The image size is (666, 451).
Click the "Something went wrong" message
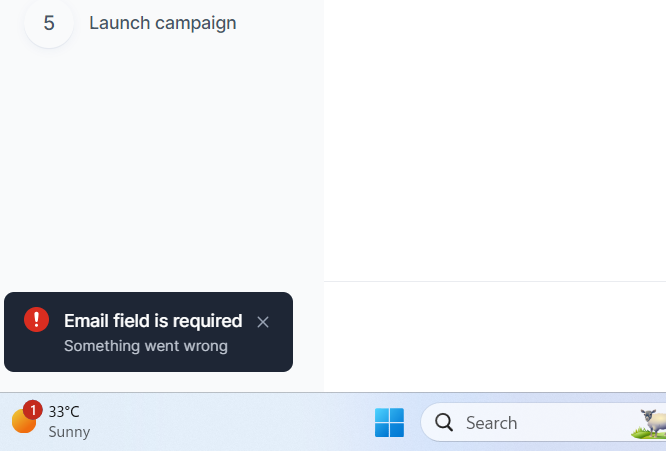click(x=146, y=346)
